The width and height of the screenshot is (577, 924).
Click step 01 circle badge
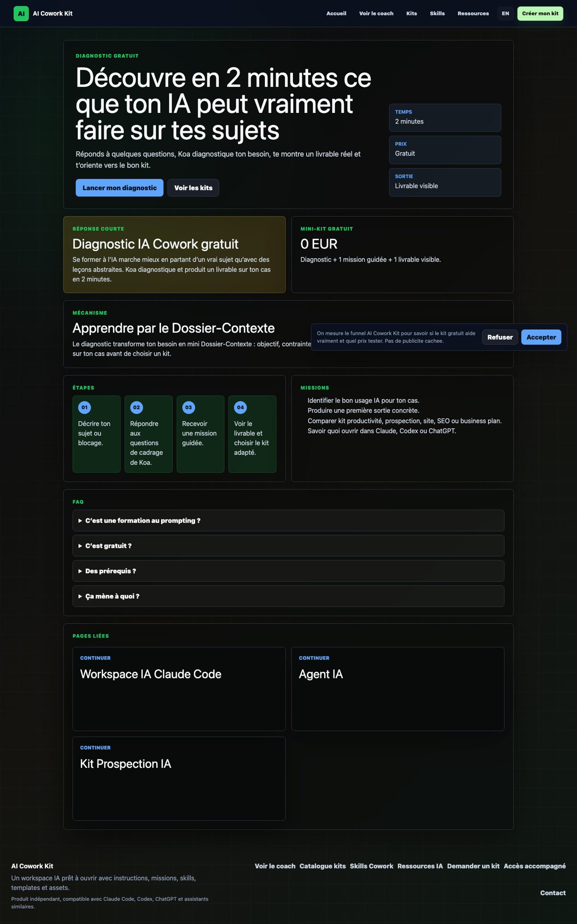(85, 407)
